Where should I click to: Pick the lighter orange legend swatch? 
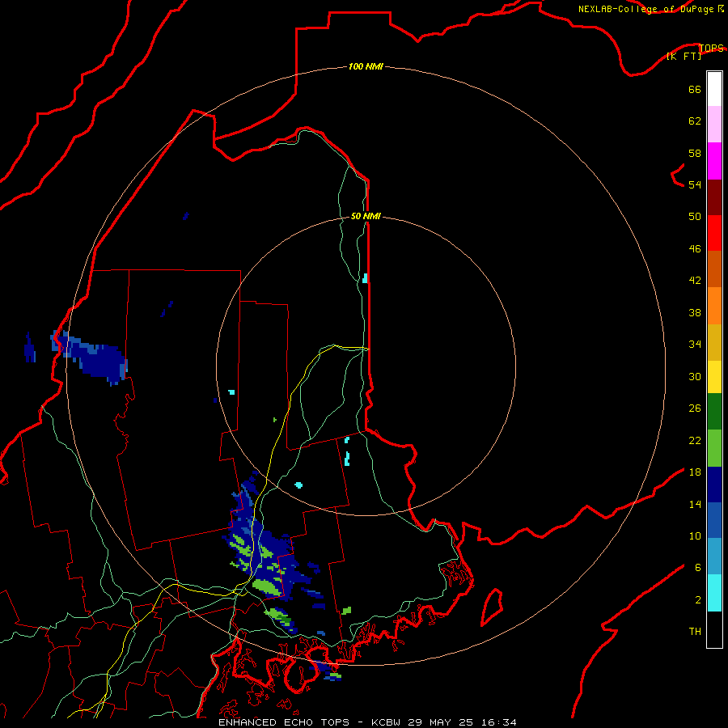tap(714, 306)
